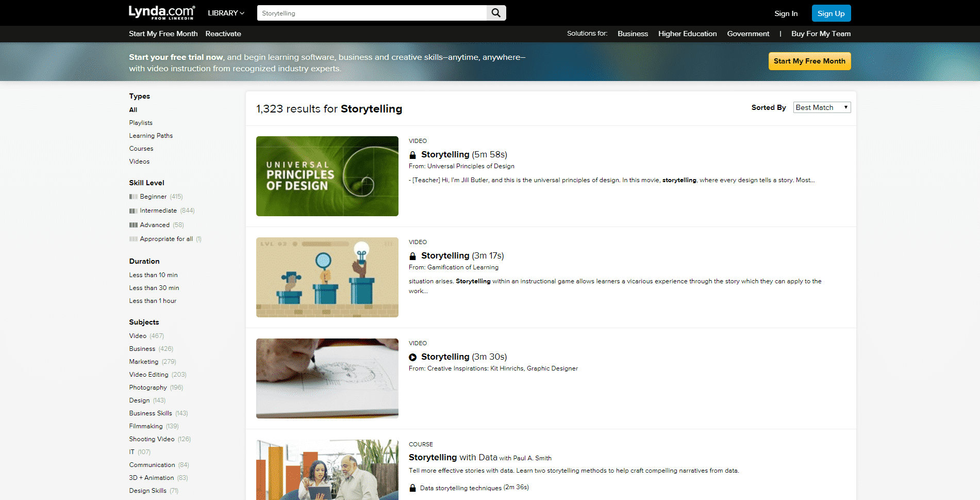This screenshot has height=500, width=980.
Task: Click play icon beside Storytelling (3m 30s)
Action: pos(412,357)
